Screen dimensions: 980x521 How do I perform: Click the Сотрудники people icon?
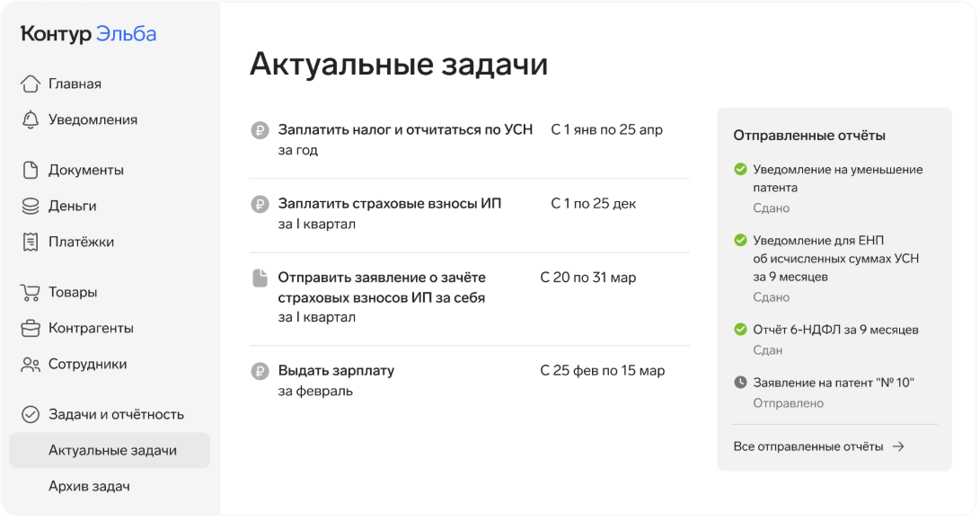tap(30, 364)
